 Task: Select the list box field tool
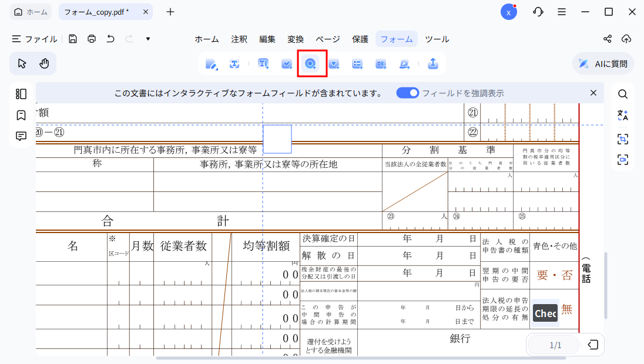click(357, 63)
